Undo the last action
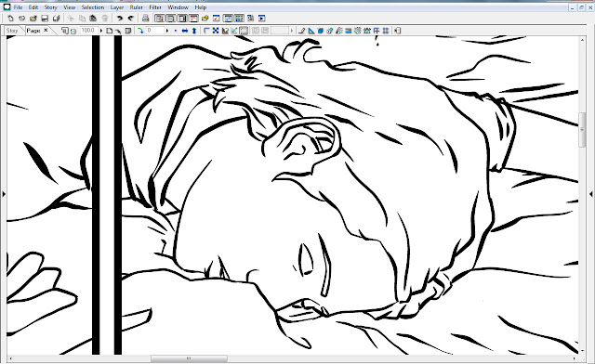Image resolution: width=595 pixels, height=364 pixels. coord(120,19)
